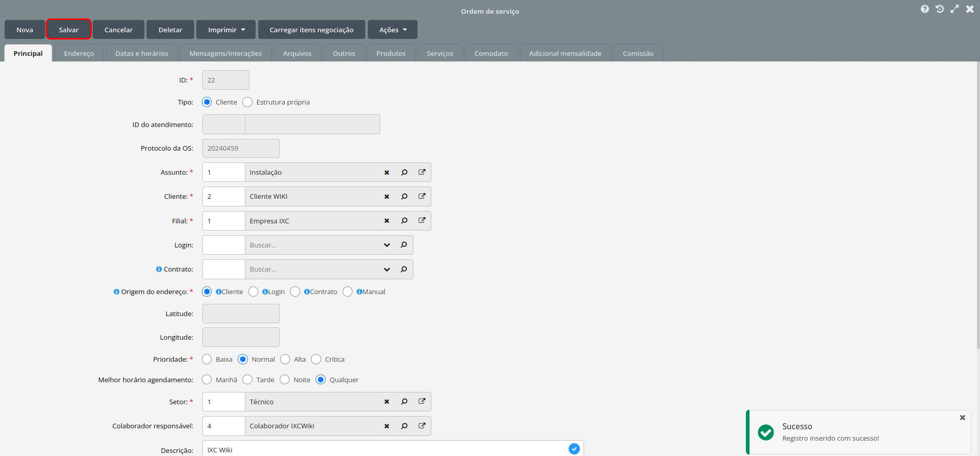Click the vertical scrollbar of the form
Image resolution: width=980 pixels, height=456 pixels.
click(977, 205)
